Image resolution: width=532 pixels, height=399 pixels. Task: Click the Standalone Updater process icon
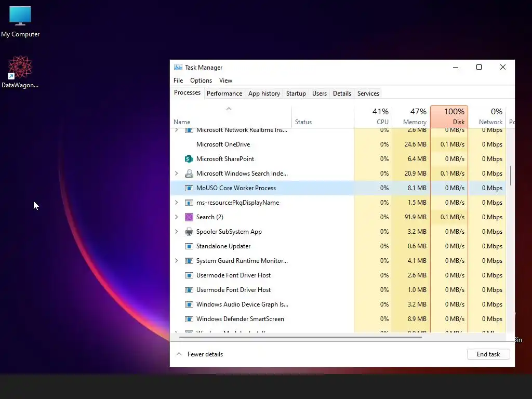pos(189,246)
